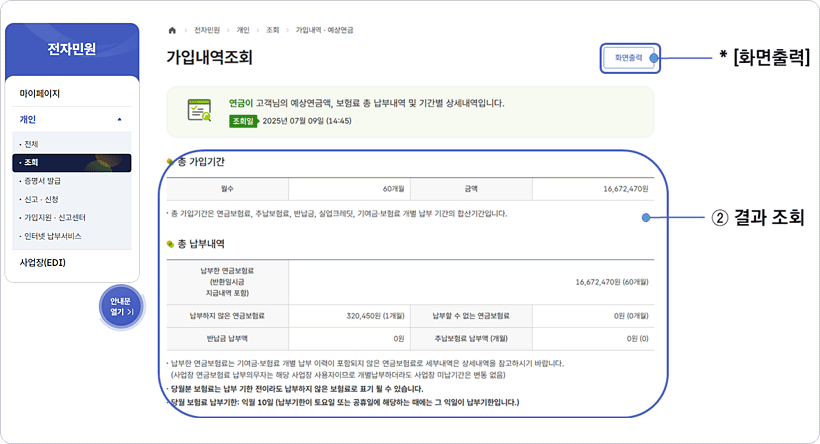Click the document search icon in notice box
820x444 pixels.
(x=199, y=110)
